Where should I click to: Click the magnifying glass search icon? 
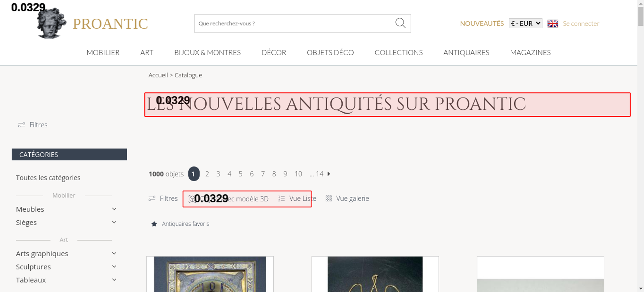[400, 23]
